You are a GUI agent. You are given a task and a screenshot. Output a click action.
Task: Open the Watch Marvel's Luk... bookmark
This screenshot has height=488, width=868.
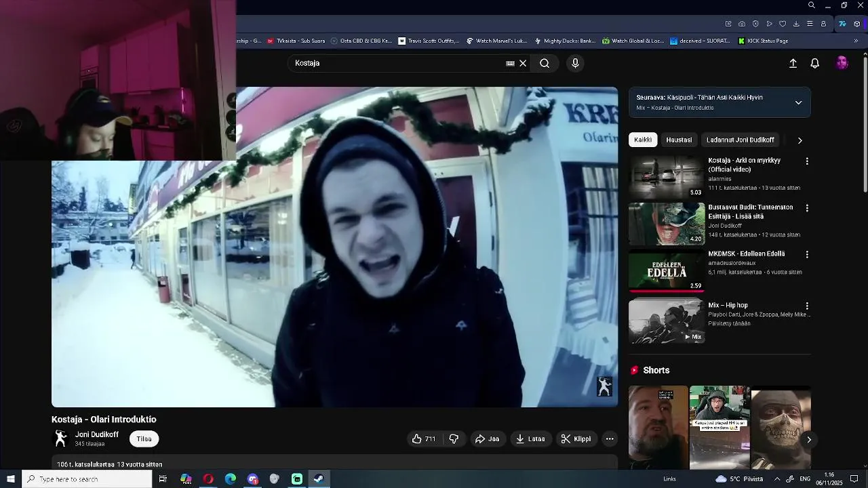(x=496, y=41)
